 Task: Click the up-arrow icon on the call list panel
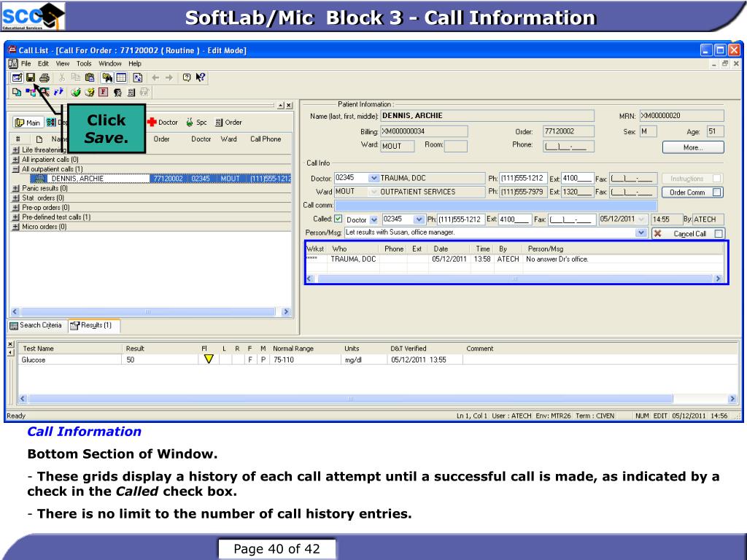coord(281,105)
